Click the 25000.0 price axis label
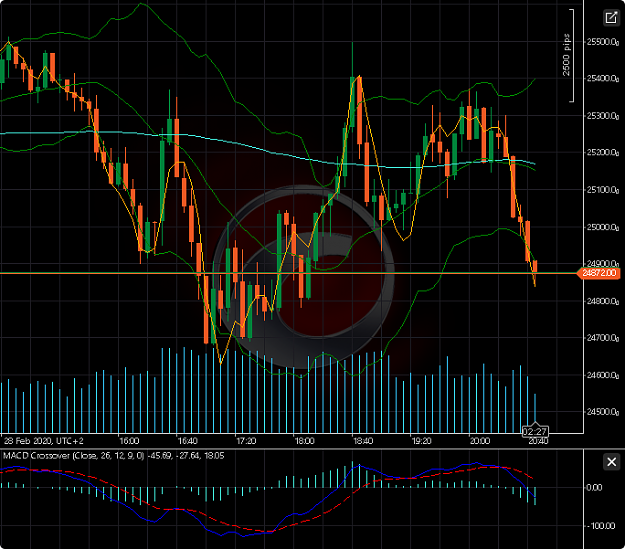Viewport: 625px width, 549px height. coord(602,227)
